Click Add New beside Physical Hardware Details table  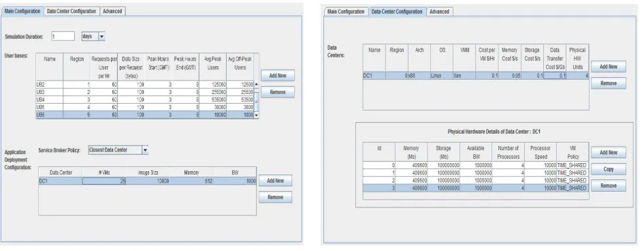point(609,152)
